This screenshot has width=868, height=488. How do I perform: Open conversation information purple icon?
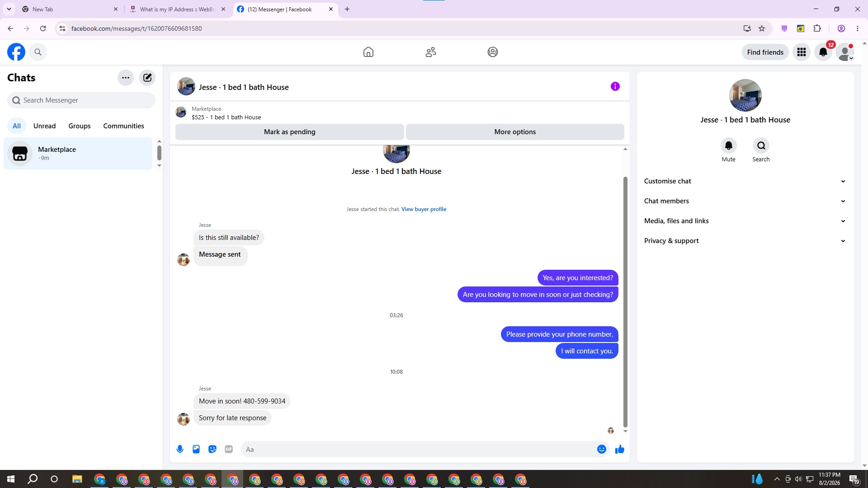[x=615, y=86]
